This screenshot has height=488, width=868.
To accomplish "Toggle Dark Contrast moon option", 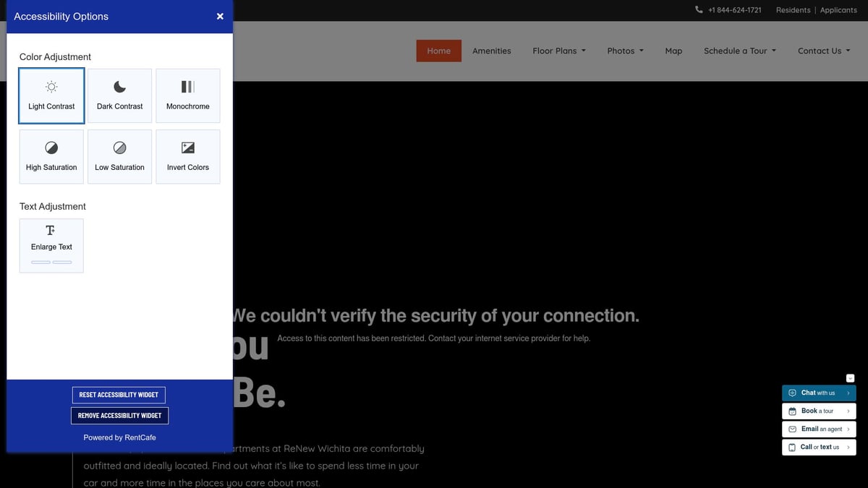I will coord(120,96).
